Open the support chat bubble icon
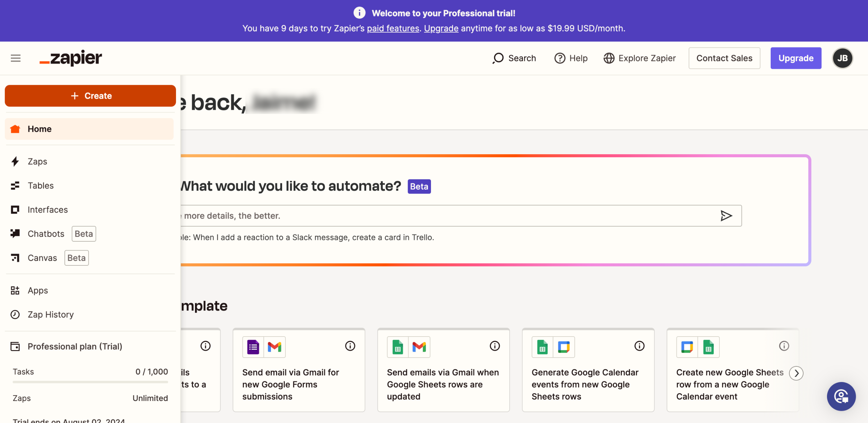 click(841, 396)
